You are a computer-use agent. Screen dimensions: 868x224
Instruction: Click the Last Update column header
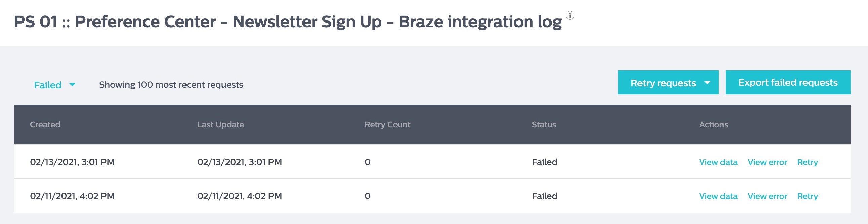220,125
